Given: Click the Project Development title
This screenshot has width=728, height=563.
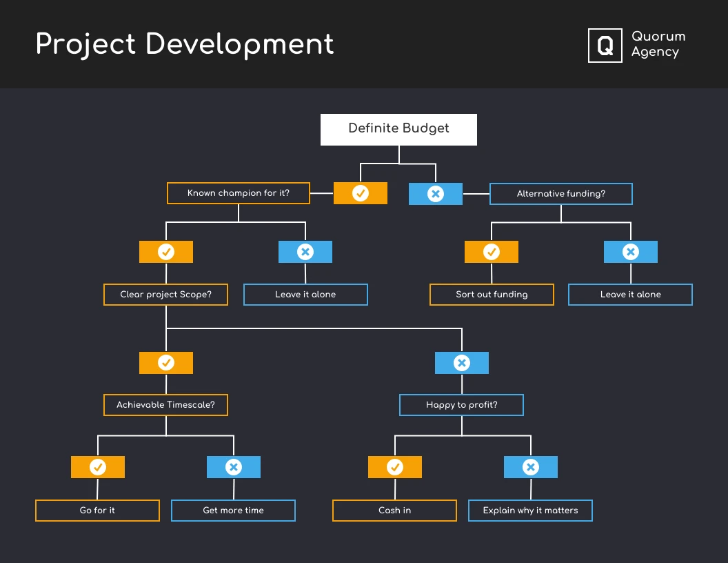Looking at the screenshot, I should pos(184,44).
